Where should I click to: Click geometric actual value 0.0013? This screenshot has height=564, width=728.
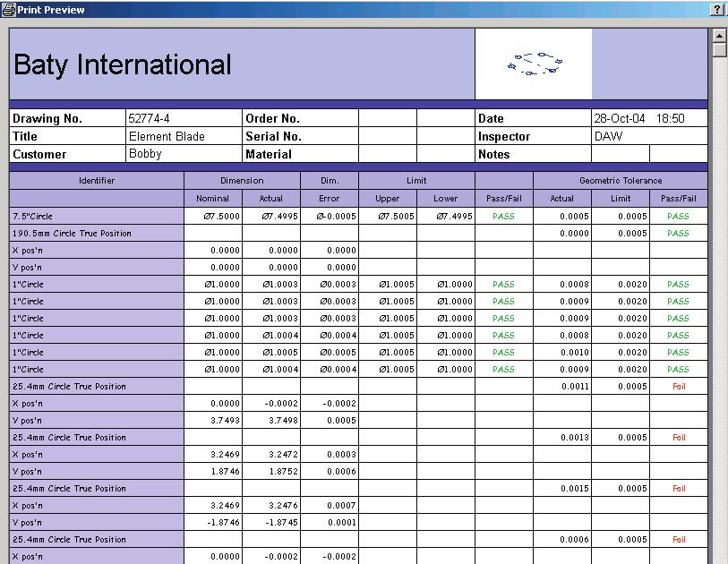pyautogui.click(x=575, y=437)
